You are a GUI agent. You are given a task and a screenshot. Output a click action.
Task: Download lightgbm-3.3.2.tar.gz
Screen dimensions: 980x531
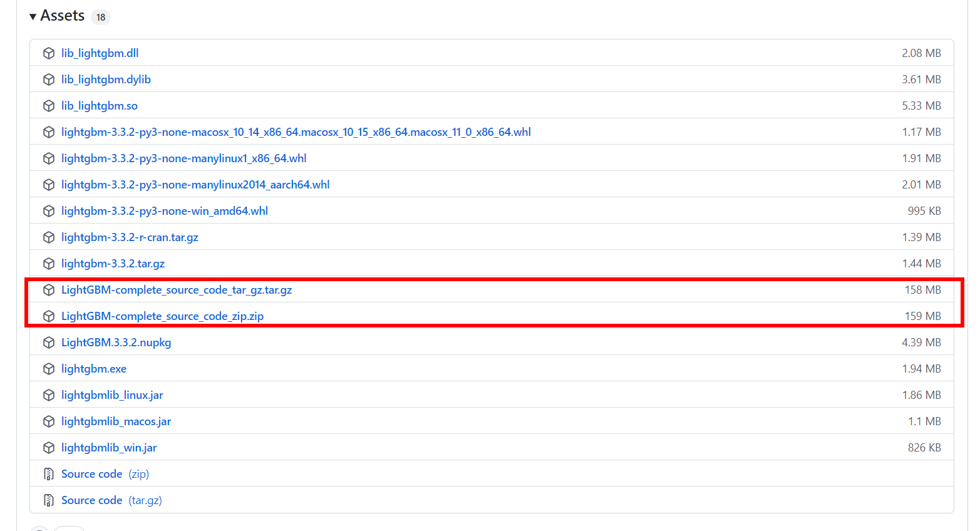(113, 264)
